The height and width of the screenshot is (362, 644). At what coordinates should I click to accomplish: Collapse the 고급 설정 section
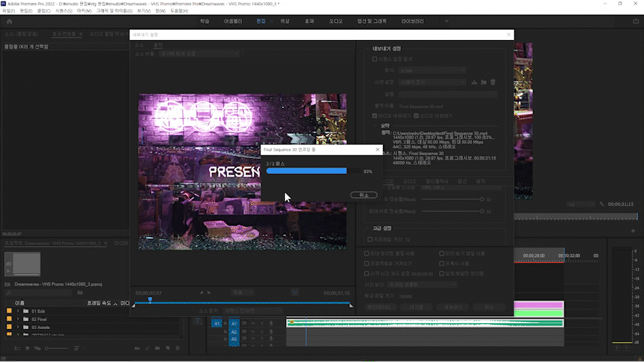(368, 228)
